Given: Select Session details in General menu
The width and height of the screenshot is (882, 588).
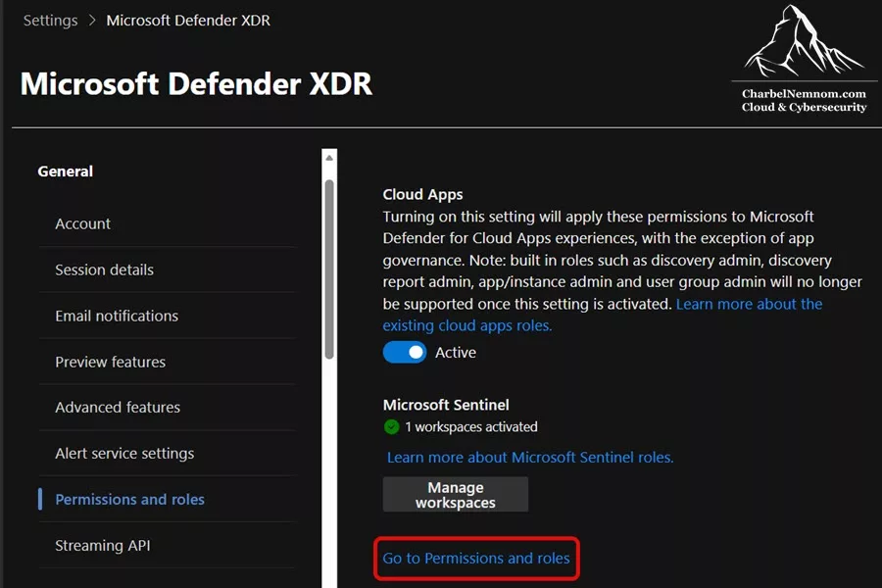Looking at the screenshot, I should 104,269.
